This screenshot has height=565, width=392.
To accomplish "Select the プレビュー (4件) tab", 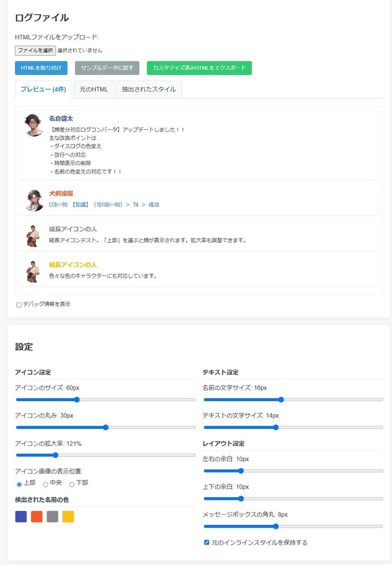I will tap(44, 89).
